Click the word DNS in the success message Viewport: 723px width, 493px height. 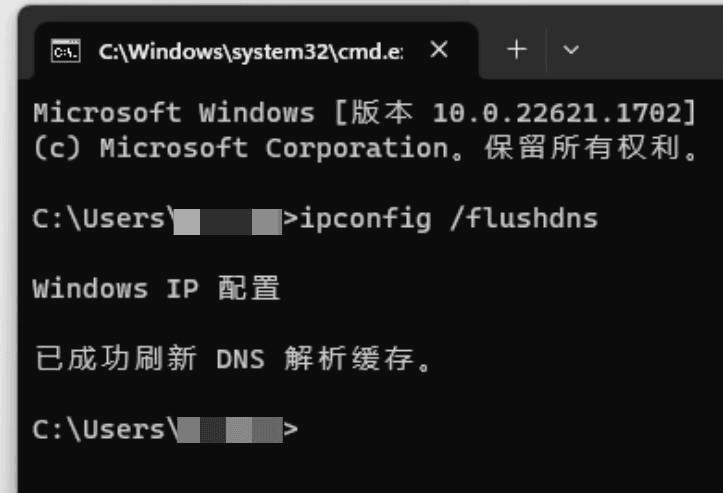pos(240,359)
